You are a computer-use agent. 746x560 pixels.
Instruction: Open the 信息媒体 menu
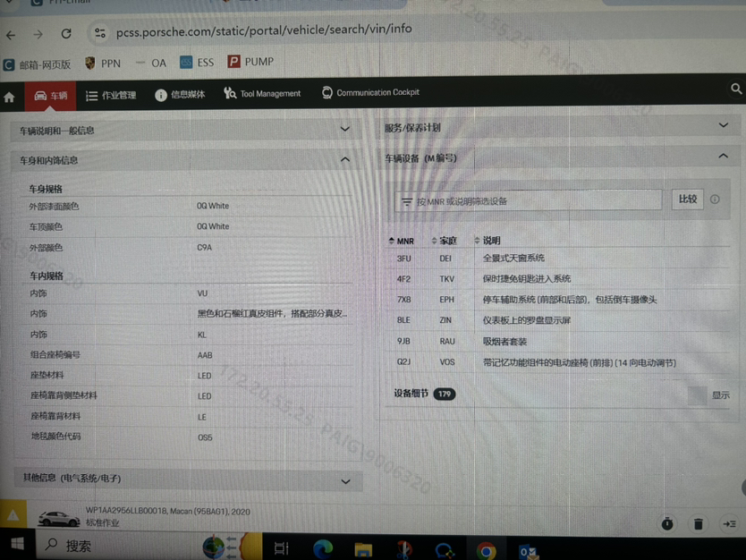click(x=180, y=95)
